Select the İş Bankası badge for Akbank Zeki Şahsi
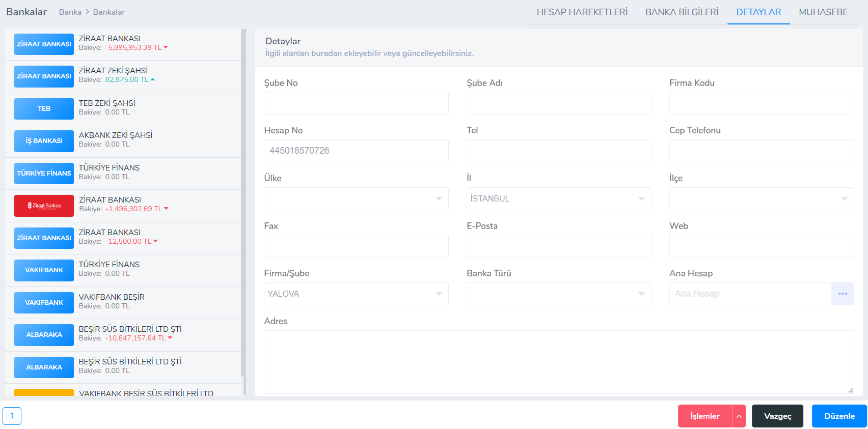The width and height of the screenshot is (868, 429). [x=44, y=141]
